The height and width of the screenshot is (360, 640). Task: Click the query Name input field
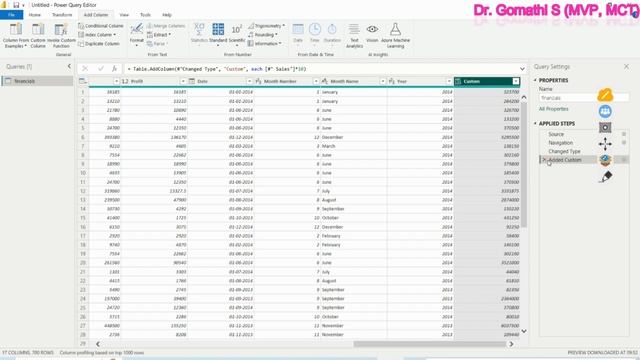point(584,98)
